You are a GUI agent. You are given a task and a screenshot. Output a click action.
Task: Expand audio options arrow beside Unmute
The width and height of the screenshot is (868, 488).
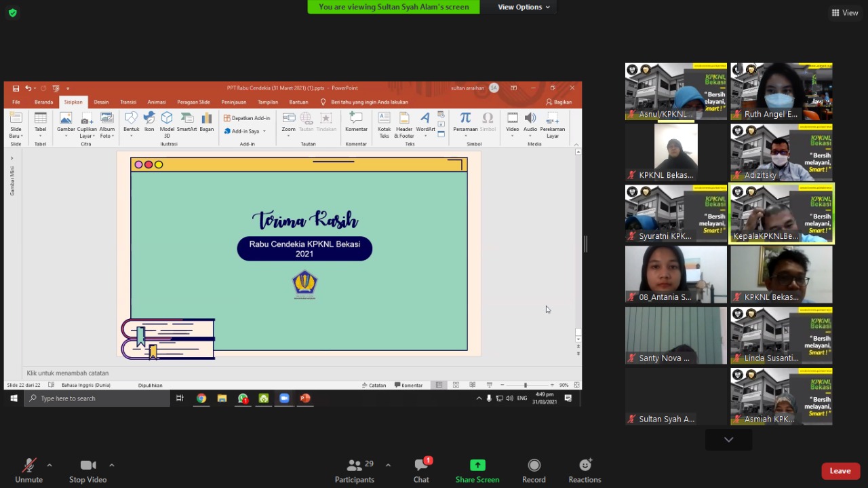click(50, 465)
